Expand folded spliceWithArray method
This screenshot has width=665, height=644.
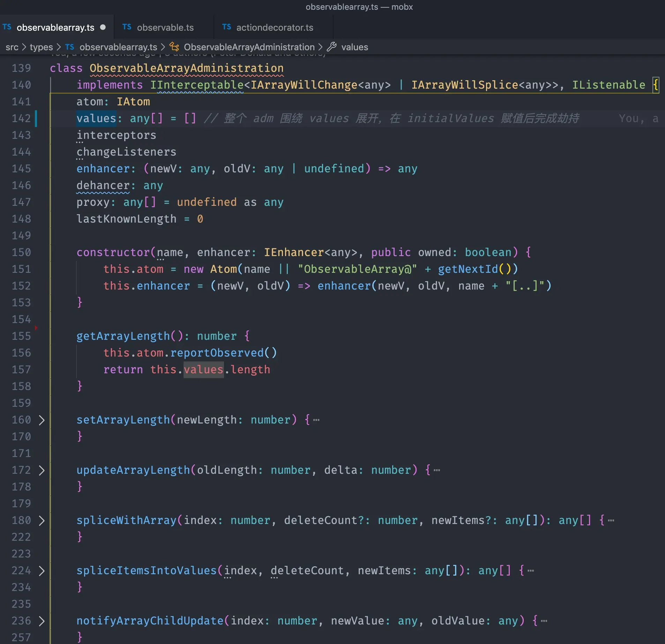tap(42, 521)
